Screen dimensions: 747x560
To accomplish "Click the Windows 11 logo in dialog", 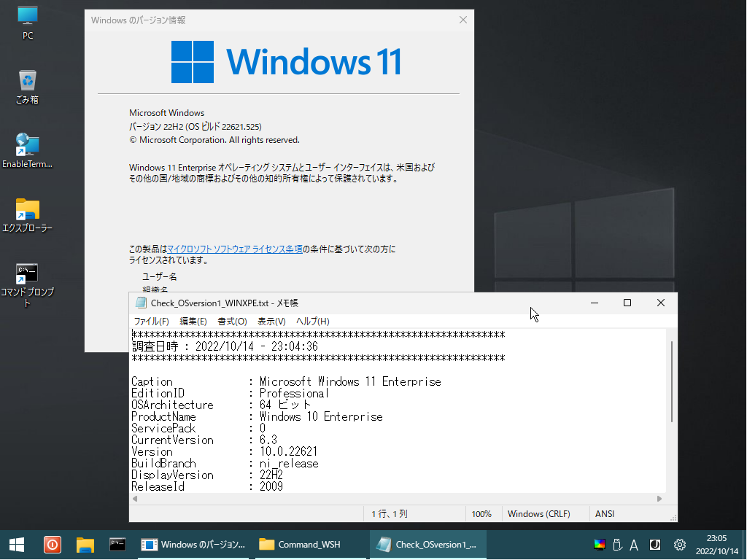I will [286, 62].
